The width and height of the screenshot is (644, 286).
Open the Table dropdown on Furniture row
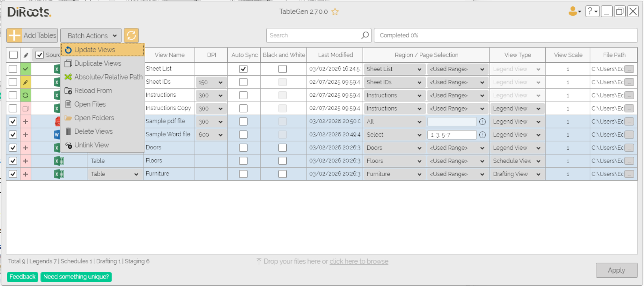(x=115, y=174)
